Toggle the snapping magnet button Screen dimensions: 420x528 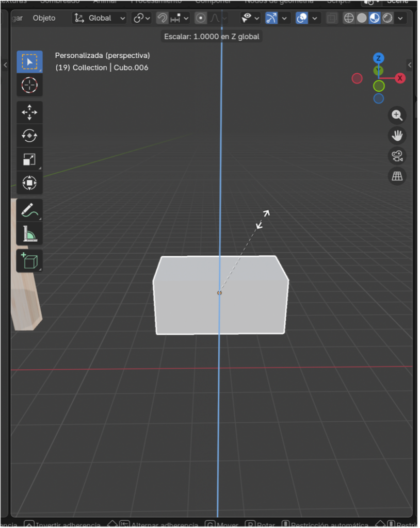point(163,18)
